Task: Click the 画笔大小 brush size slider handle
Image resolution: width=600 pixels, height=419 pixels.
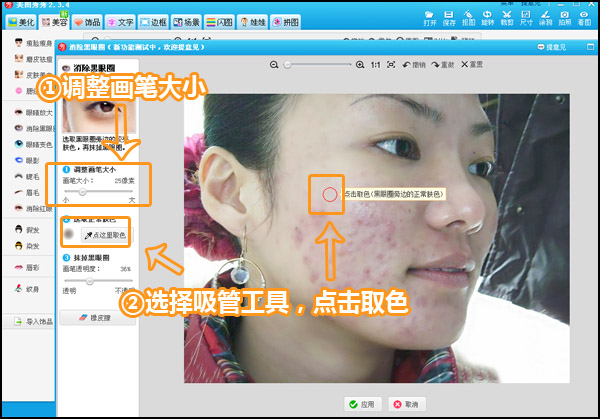Action: point(82,192)
